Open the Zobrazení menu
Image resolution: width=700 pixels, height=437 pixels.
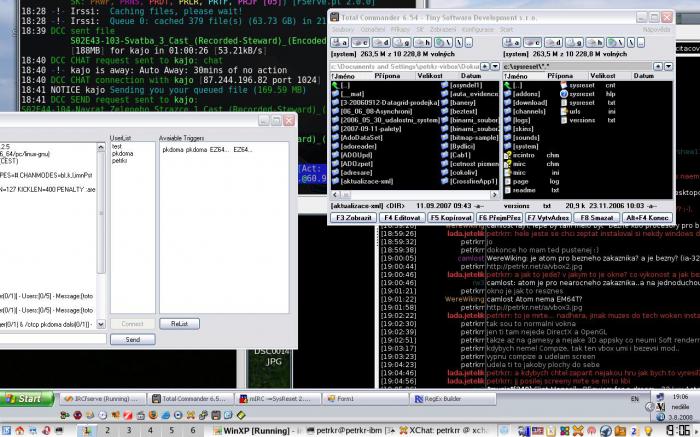click(x=443, y=29)
